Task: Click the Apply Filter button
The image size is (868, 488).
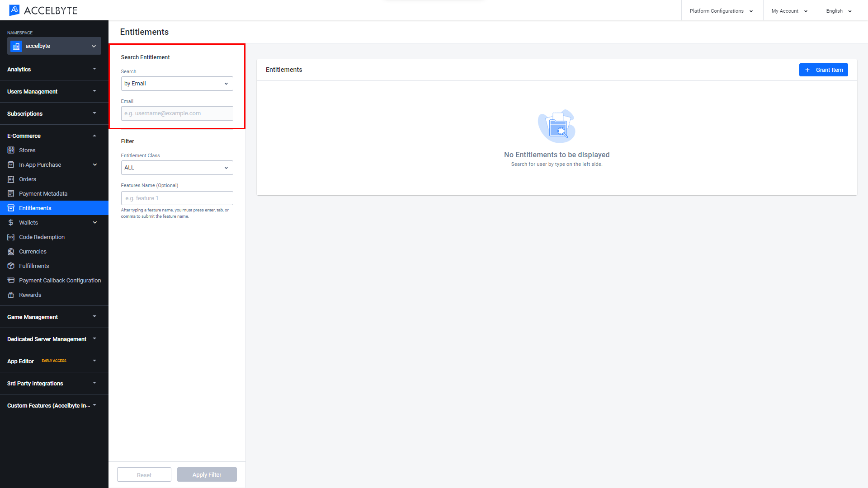Action: click(x=207, y=474)
